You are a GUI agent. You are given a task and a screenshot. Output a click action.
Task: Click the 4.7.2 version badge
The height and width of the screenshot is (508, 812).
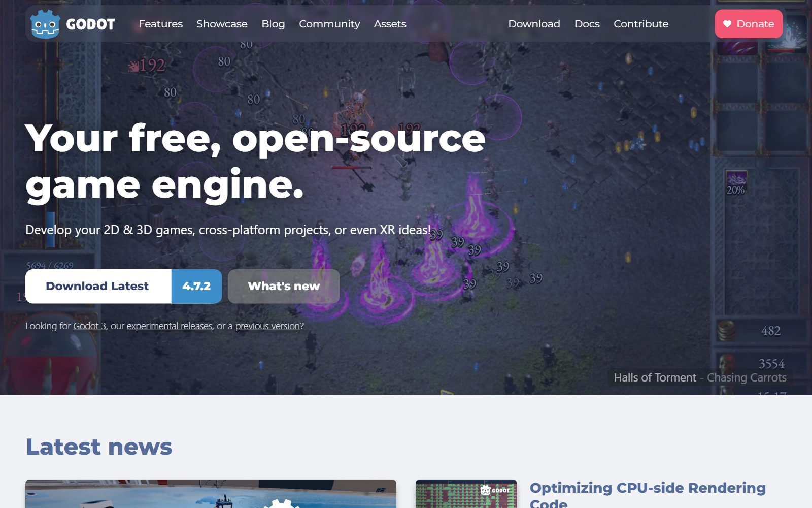(196, 287)
